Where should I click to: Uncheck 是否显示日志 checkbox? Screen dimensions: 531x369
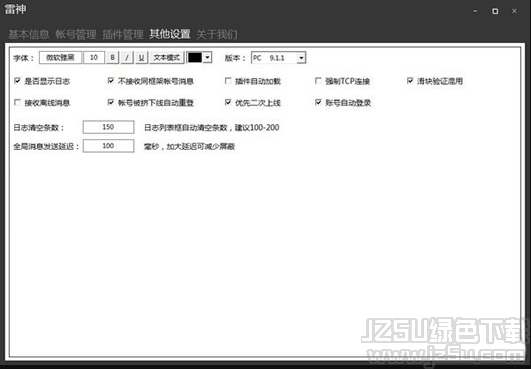17,81
